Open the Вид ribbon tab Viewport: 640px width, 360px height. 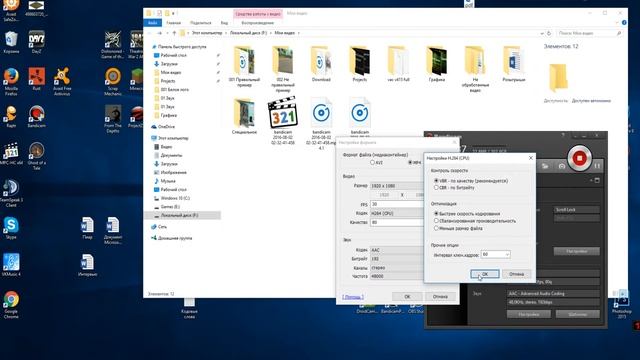pyautogui.click(x=224, y=23)
